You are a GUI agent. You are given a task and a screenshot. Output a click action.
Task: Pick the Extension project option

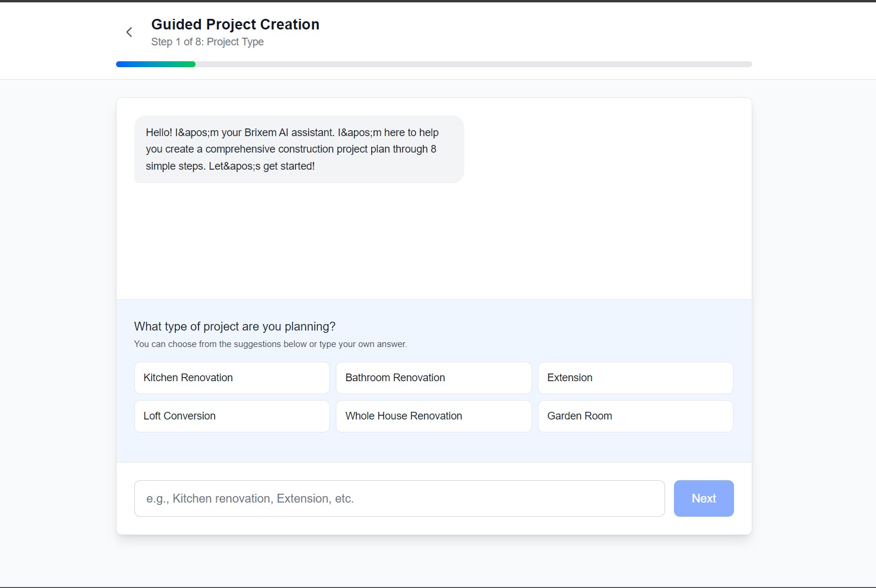click(635, 378)
